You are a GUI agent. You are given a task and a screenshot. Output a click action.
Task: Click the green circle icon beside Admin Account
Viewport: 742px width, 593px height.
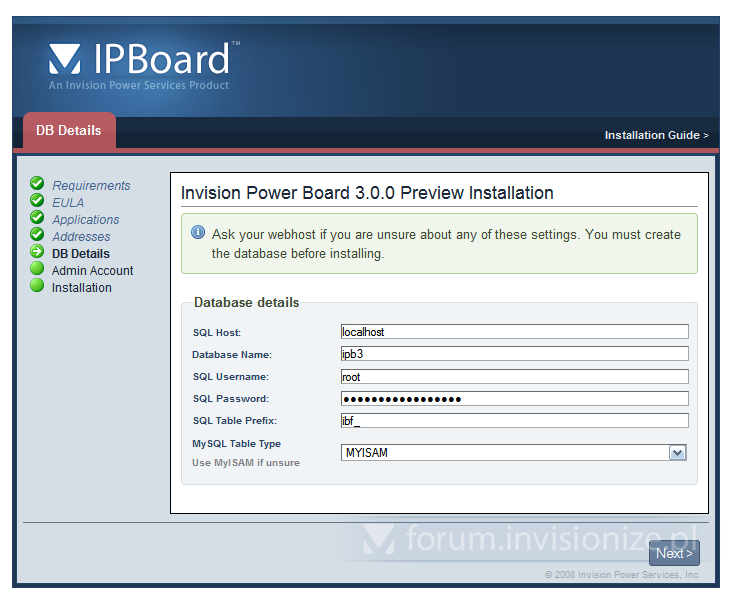(37, 269)
